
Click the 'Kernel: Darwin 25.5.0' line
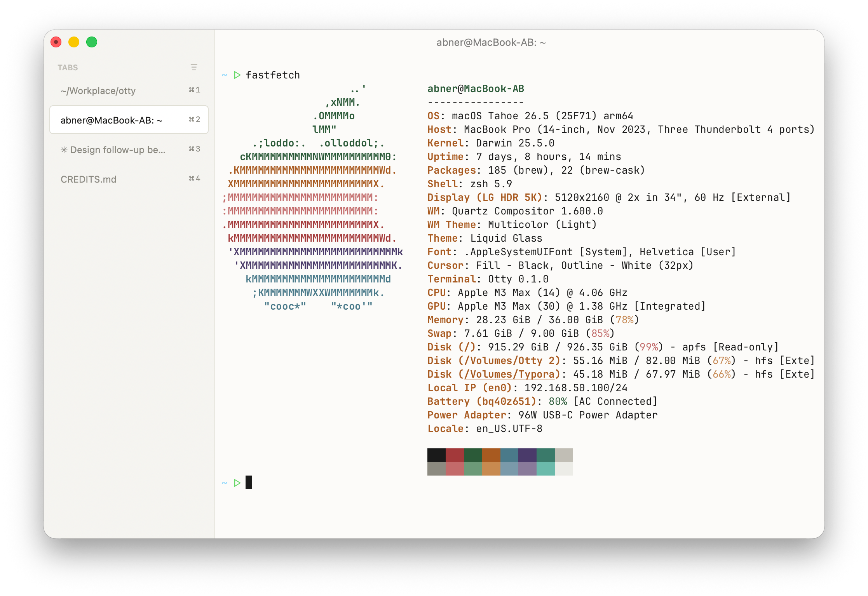click(491, 143)
